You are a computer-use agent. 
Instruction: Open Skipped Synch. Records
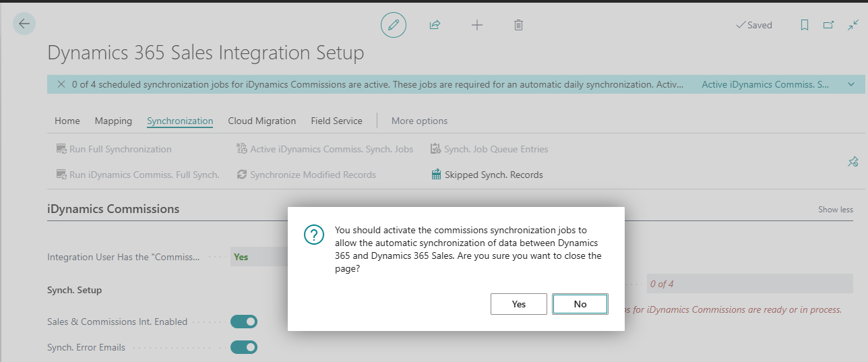(487, 175)
